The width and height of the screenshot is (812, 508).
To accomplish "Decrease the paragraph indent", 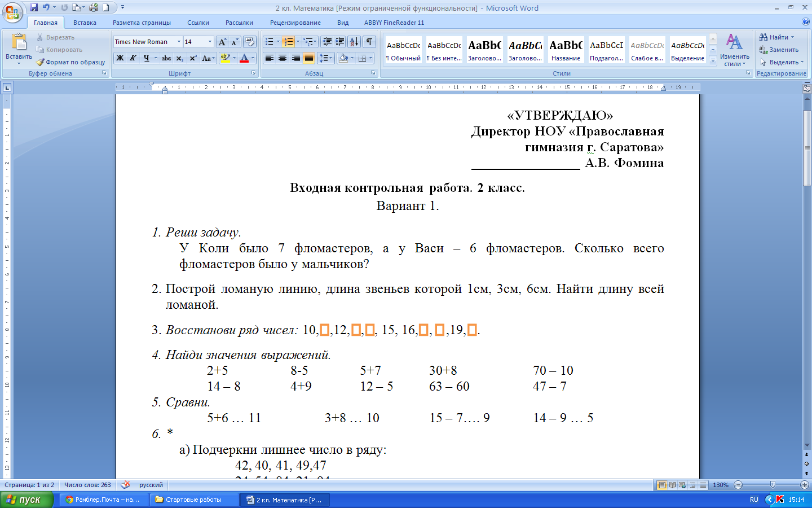I will tap(326, 42).
